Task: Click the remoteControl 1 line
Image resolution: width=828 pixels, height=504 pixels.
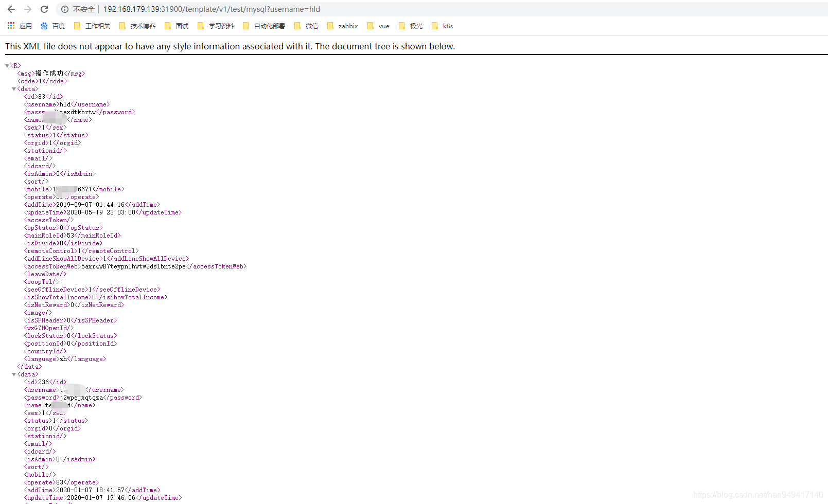Action: [81, 251]
